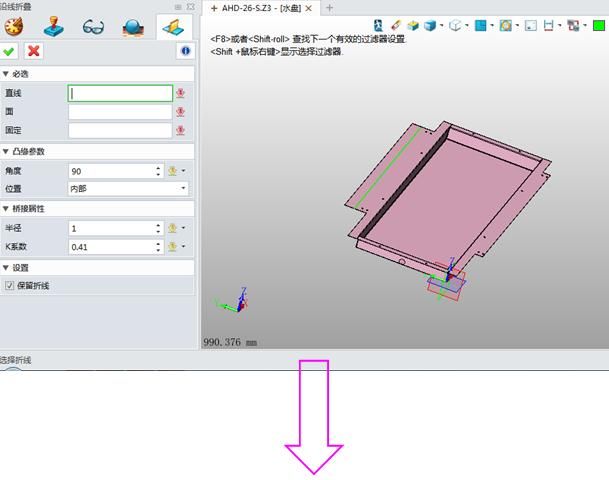Select the blue sphere panel icon
Screen dimensions: 609x480
(x=133, y=26)
